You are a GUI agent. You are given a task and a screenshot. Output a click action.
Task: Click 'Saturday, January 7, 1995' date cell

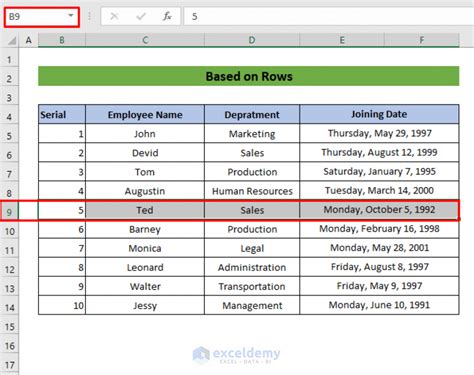click(379, 172)
